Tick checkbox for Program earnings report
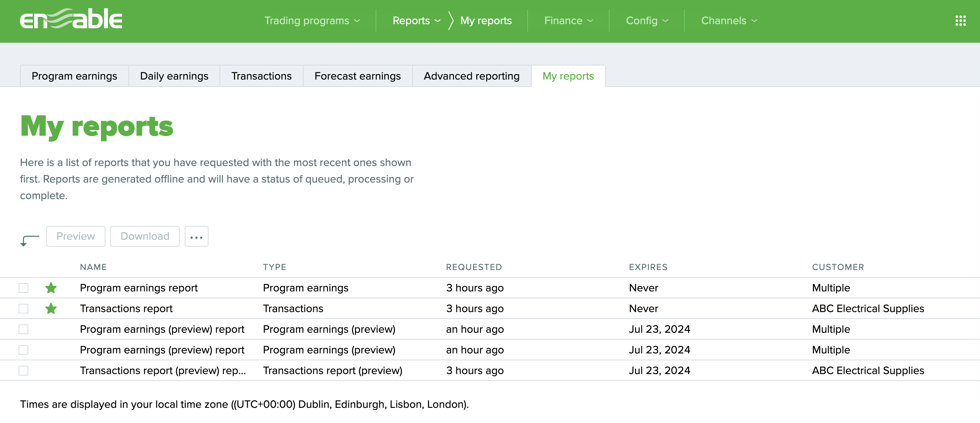The width and height of the screenshot is (980, 423). coord(23,288)
